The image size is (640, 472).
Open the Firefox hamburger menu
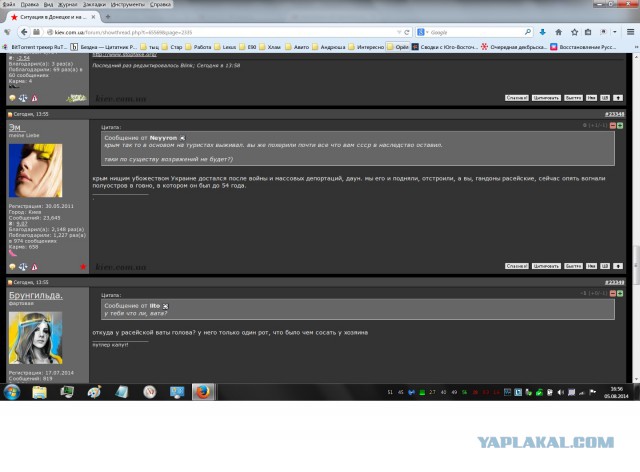point(630,32)
